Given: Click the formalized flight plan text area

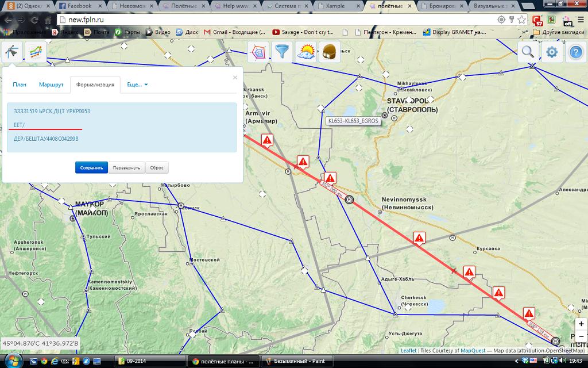Looking at the screenshot, I should coord(121,127).
